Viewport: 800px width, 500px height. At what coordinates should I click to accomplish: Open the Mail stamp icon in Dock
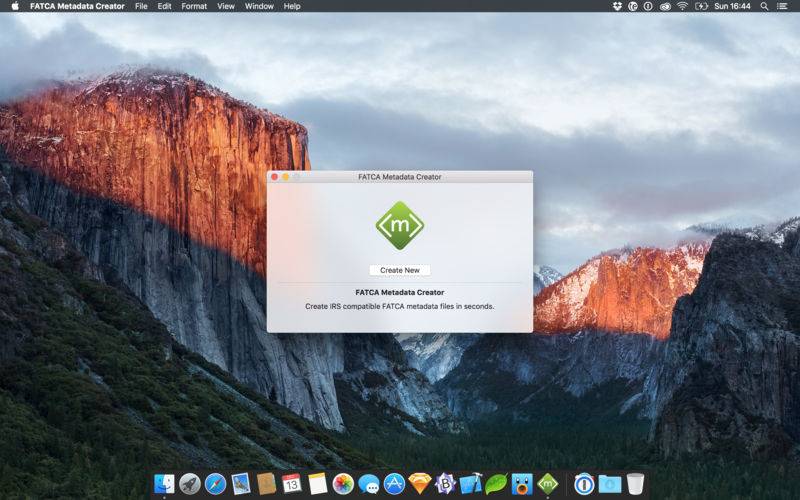click(241, 484)
